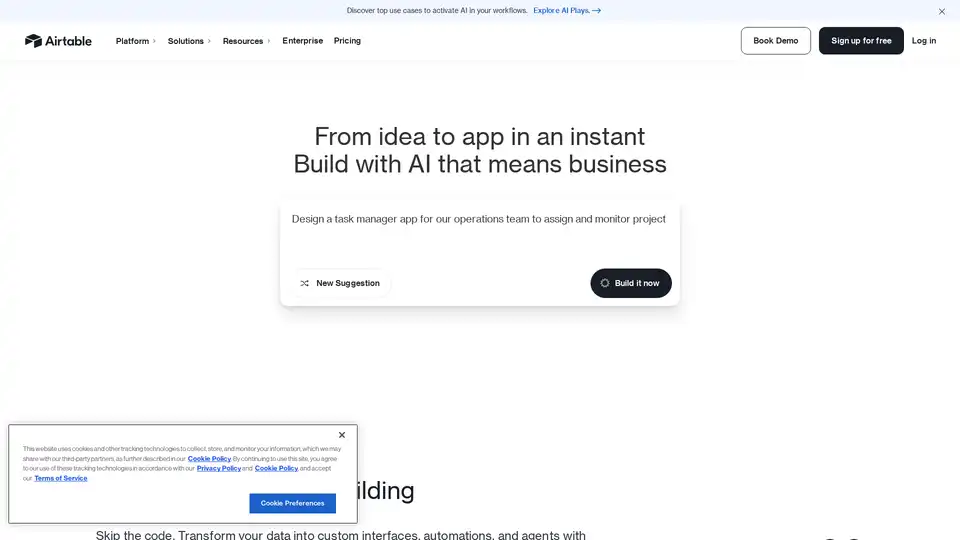The image size is (960, 540).
Task: Click the shuffle icon in New Suggestion
Action: coord(304,283)
